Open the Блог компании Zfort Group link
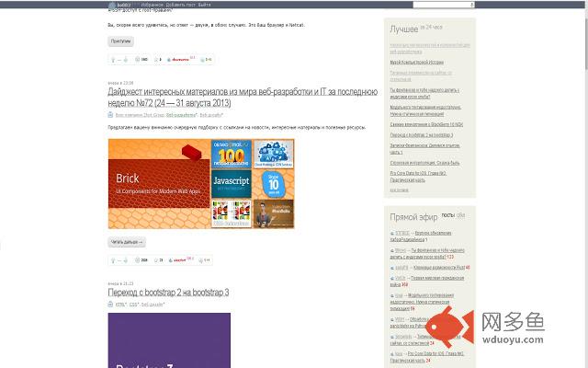Viewport: 588px width, 368px height. pyautogui.click(x=140, y=115)
